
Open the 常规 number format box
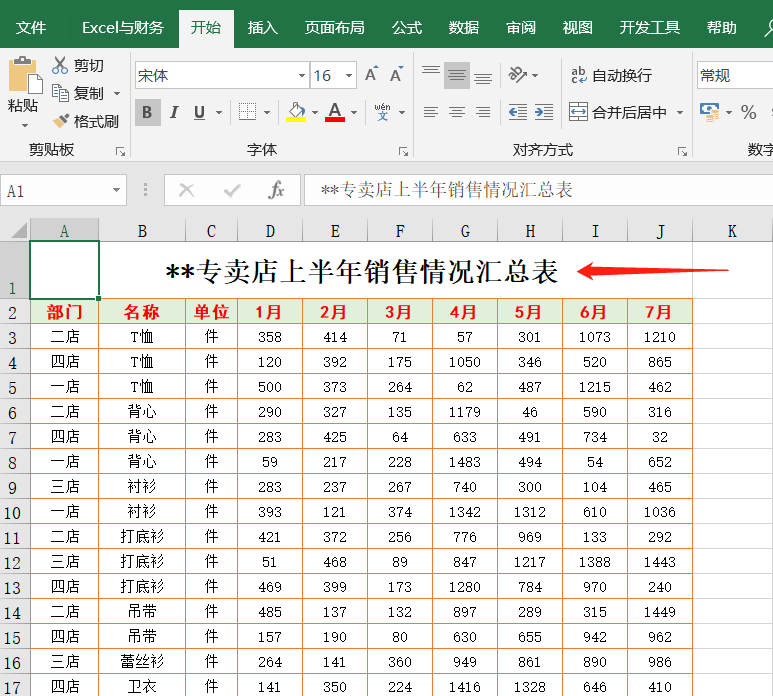pos(735,75)
